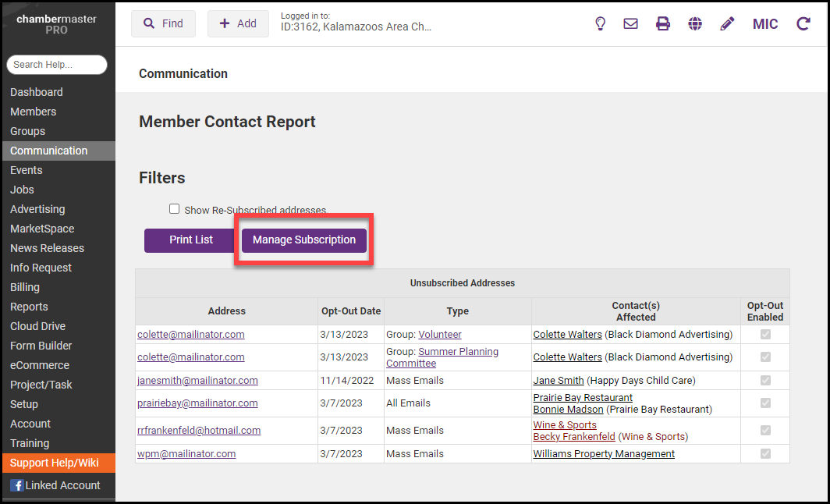This screenshot has width=830, height=504.
Task: Toggle Opt-Out checkbox for janesmith@mailinator.com row
Action: tap(765, 381)
